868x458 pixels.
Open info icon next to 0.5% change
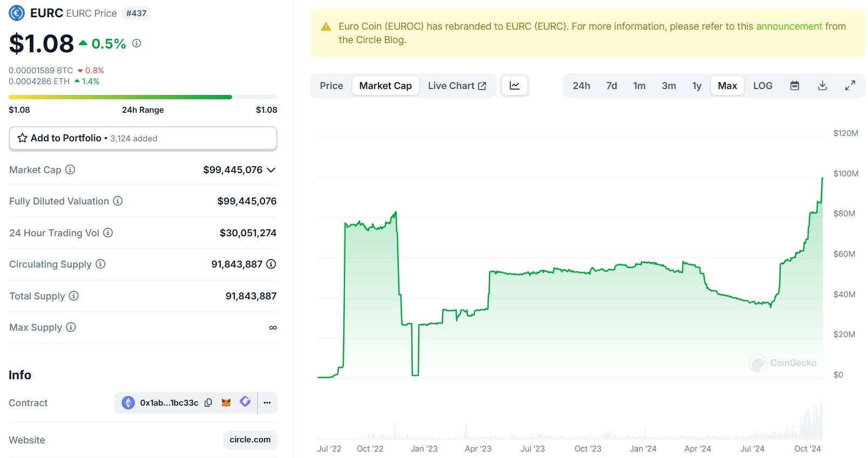click(137, 43)
